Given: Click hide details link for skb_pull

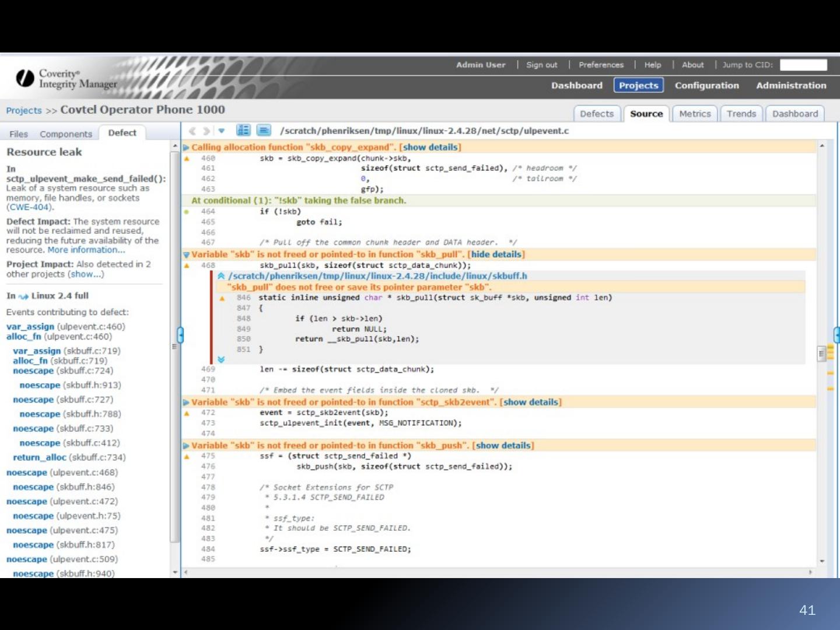Looking at the screenshot, I should pyautogui.click(x=496, y=254).
